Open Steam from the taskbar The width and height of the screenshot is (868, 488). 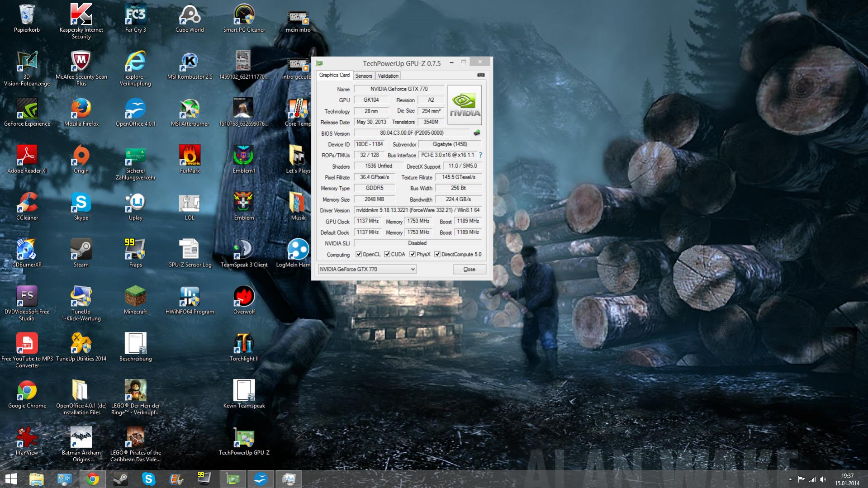pyautogui.click(x=120, y=479)
